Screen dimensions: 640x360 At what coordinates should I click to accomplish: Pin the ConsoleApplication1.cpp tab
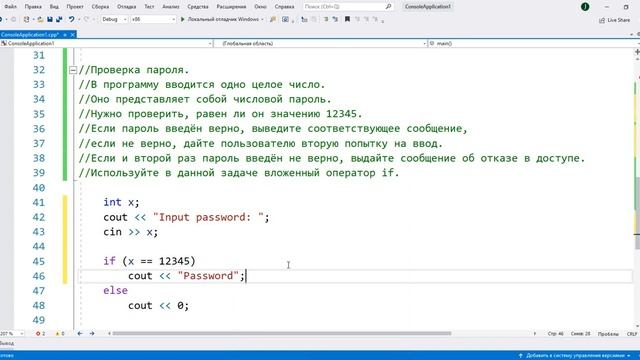click(65, 35)
